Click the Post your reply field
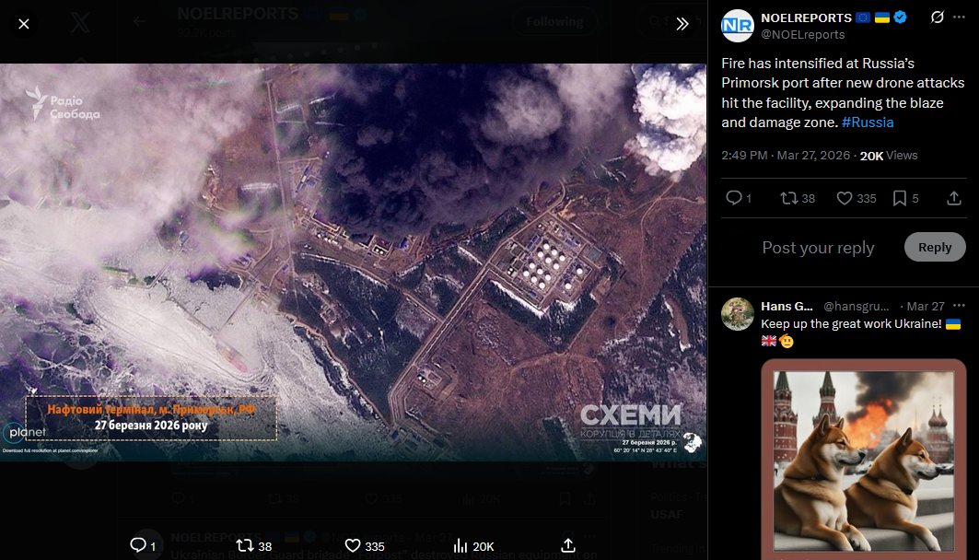The height and width of the screenshot is (560, 979). tap(818, 247)
